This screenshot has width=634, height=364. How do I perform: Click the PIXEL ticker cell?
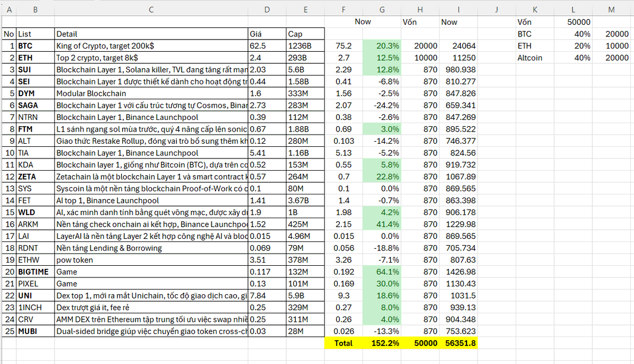35,283
